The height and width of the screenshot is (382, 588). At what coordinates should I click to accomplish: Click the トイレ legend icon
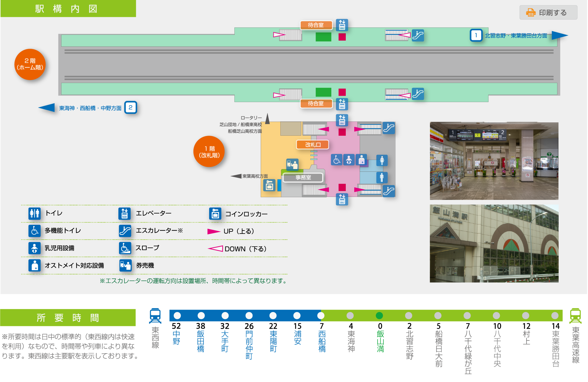(x=35, y=213)
